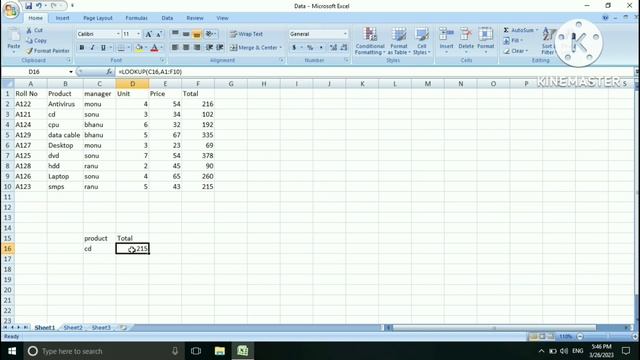
Task: Open File Explorer from taskbar
Action: [x=220, y=351]
